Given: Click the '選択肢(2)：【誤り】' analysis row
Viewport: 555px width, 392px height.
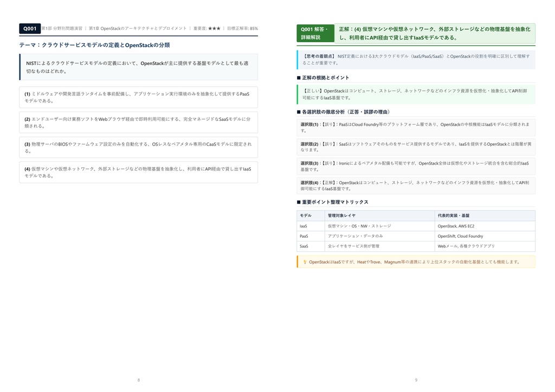Looking at the screenshot, I should pyautogui.click(x=416, y=147).
